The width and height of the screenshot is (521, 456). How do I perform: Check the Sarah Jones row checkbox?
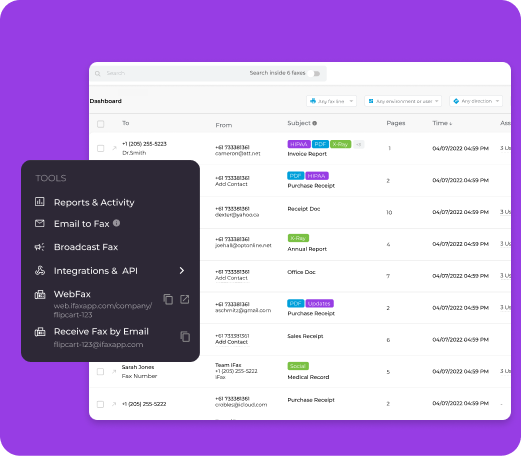(100, 371)
